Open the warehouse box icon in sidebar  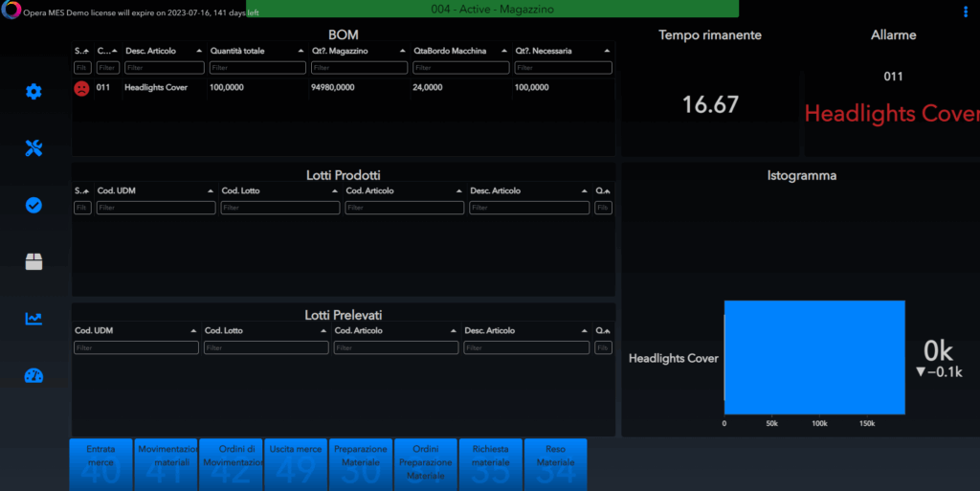tap(33, 262)
